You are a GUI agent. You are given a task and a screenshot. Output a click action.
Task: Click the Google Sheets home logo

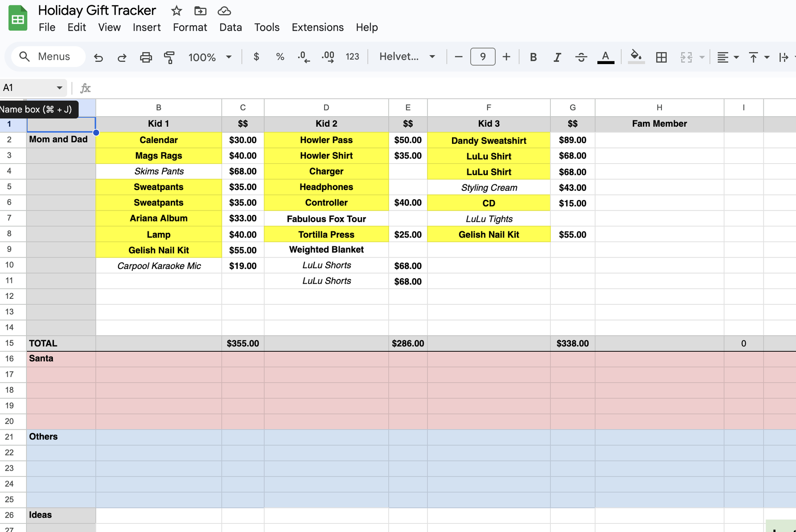click(18, 18)
